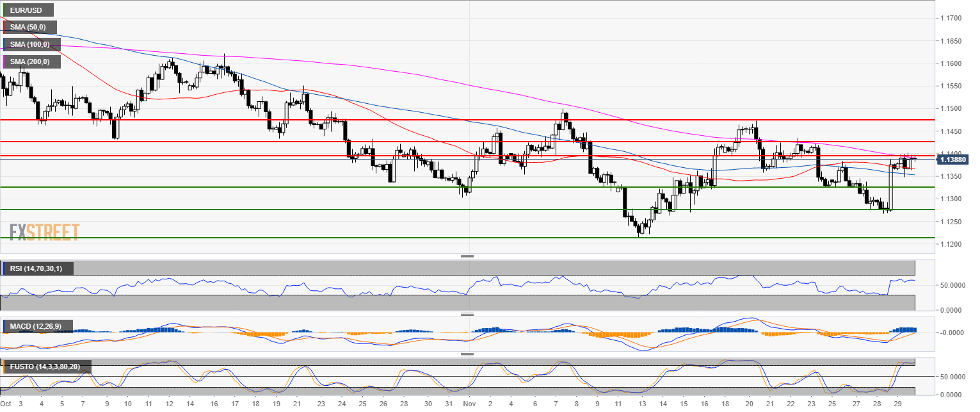Click the pane resize handle above the RSI panel
This screenshot has height=412, width=980.
coord(467,256)
